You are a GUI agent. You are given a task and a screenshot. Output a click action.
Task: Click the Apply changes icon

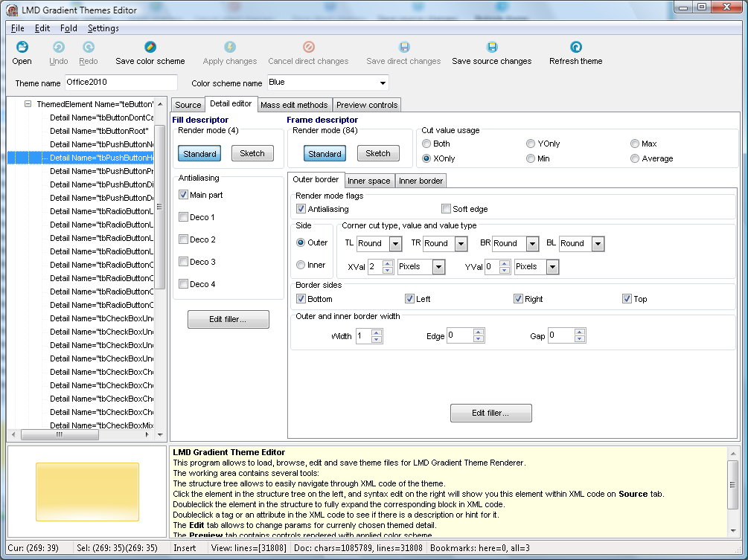[x=229, y=48]
